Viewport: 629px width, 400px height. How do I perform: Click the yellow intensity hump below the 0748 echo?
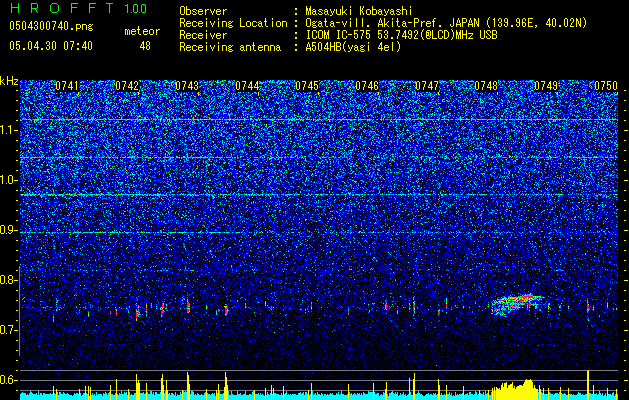coord(515,389)
